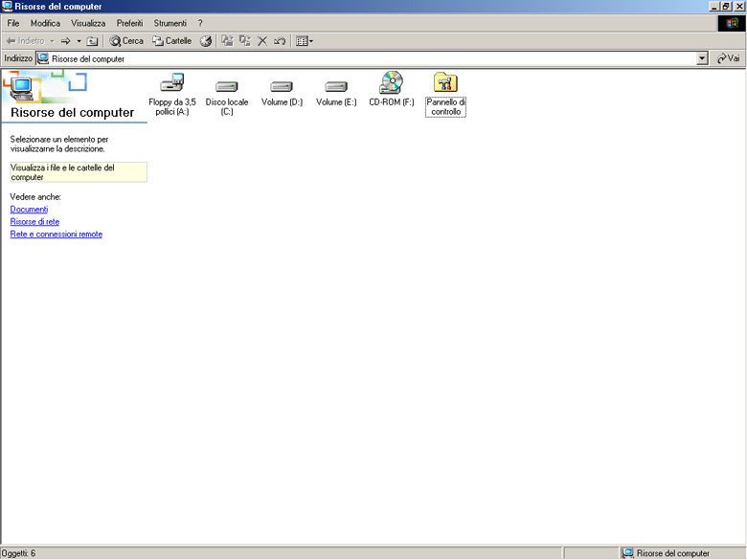Select the Volume (E:) drive icon
Image resolution: width=747 pixels, height=560 pixels.
pyautogui.click(x=336, y=86)
